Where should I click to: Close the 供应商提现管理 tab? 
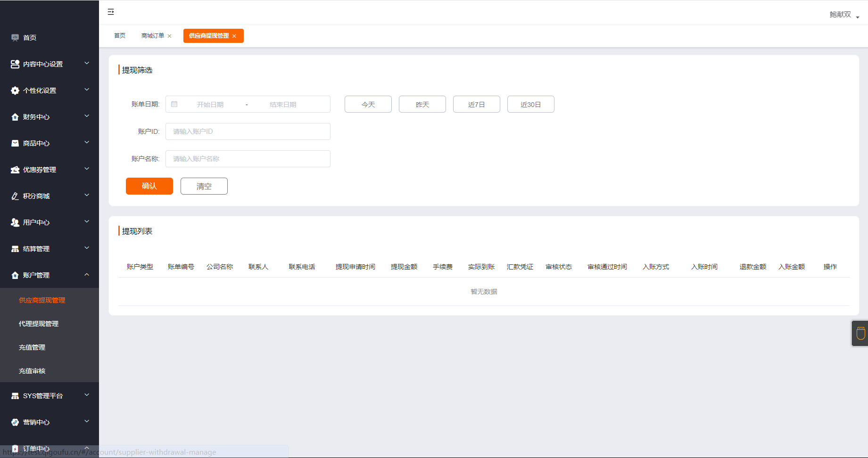click(x=234, y=36)
